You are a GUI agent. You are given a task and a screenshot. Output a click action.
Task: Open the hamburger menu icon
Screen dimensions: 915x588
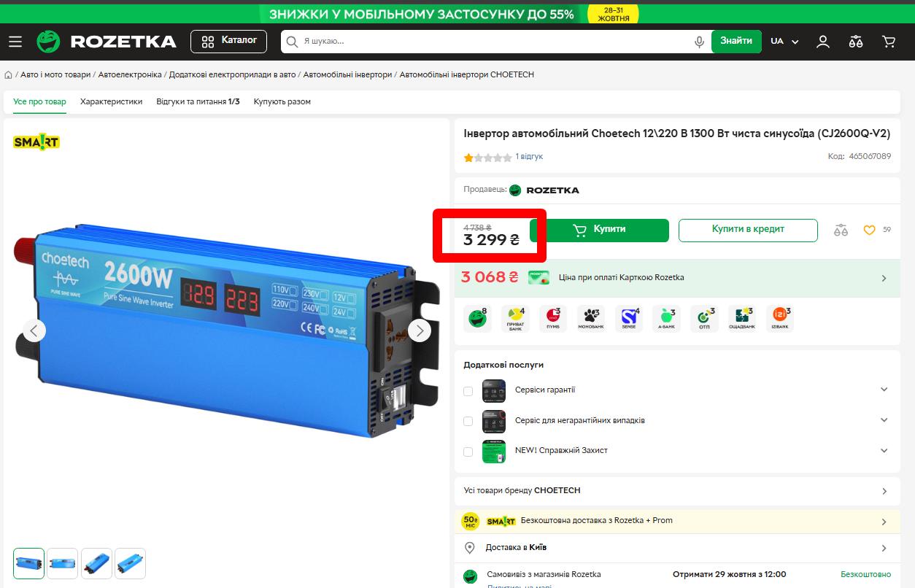click(x=15, y=41)
